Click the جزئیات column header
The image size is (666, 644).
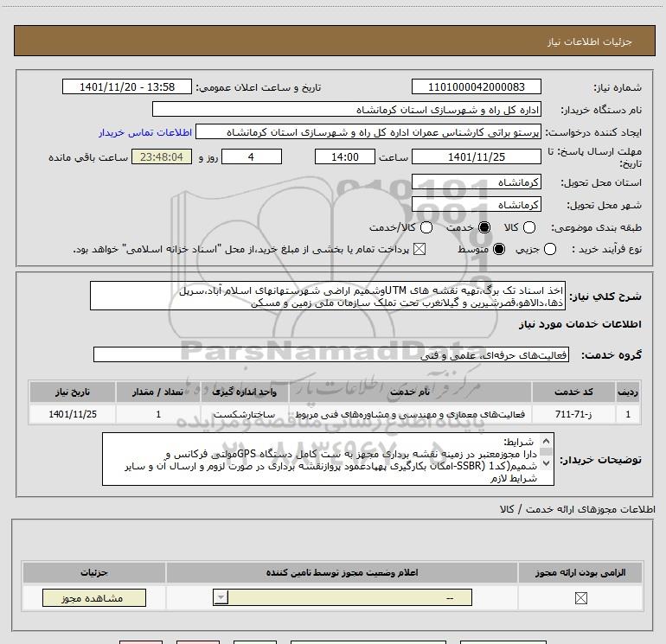(94, 572)
